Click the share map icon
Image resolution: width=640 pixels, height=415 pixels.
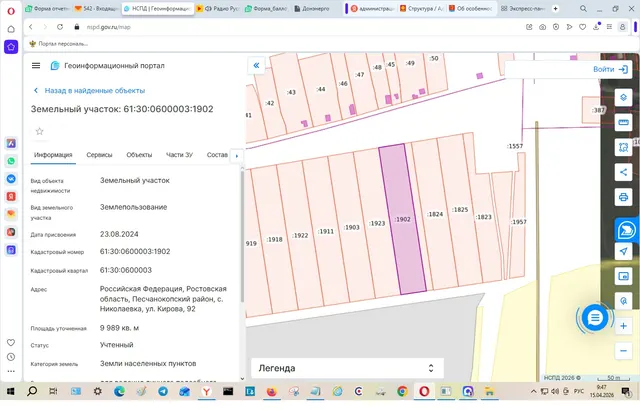point(623,172)
